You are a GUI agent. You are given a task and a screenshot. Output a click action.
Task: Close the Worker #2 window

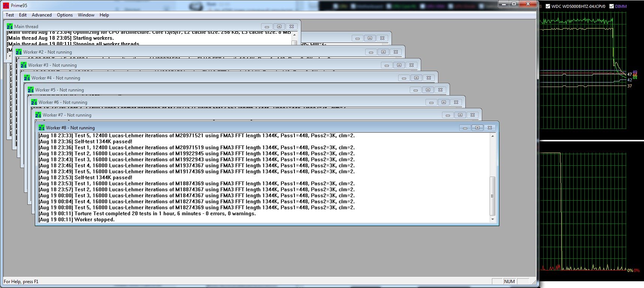pos(396,52)
